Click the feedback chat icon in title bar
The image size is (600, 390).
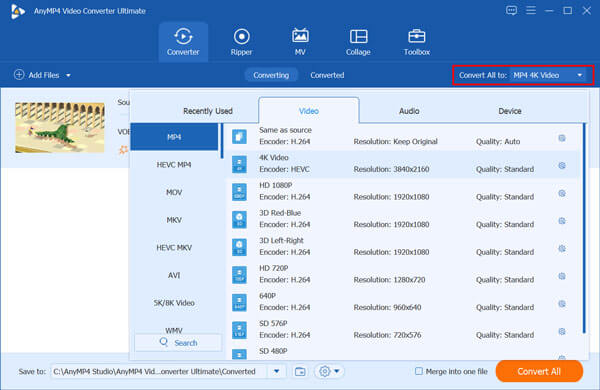click(x=511, y=10)
